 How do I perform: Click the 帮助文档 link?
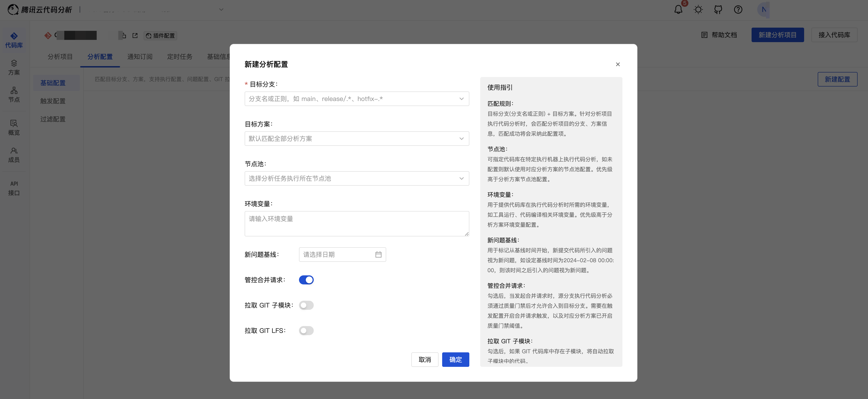[719, 35]
